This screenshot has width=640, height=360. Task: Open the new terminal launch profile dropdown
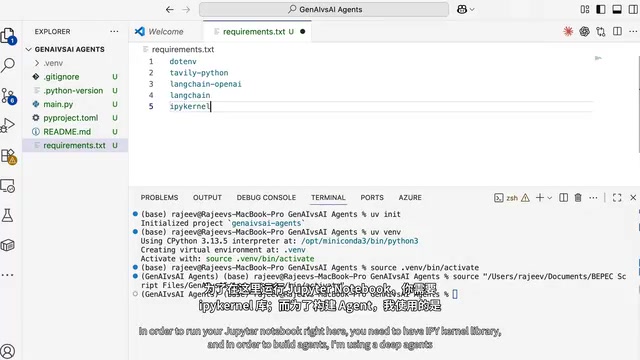[x=550, y=198]
